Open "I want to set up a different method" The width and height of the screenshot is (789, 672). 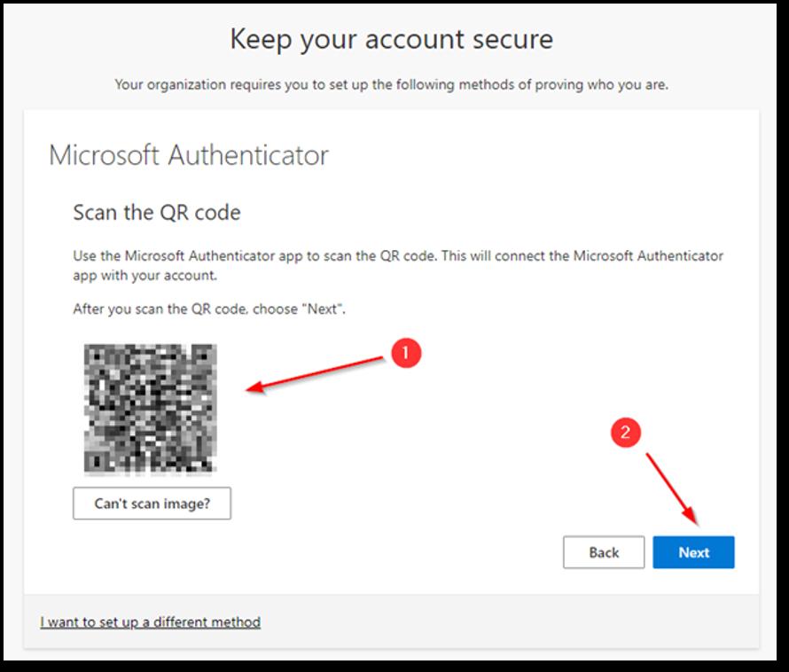pos(150,621)
